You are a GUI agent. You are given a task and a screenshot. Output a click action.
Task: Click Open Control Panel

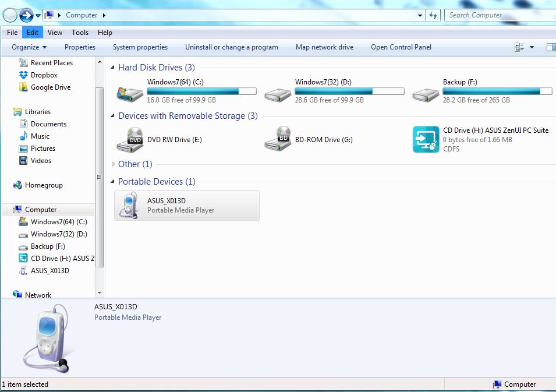[401, 47]
